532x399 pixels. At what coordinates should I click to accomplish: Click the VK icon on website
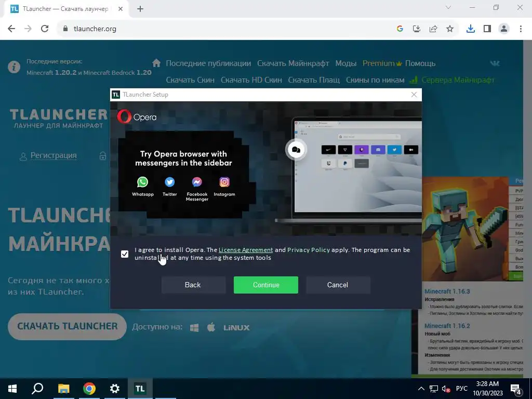point(495,63)
